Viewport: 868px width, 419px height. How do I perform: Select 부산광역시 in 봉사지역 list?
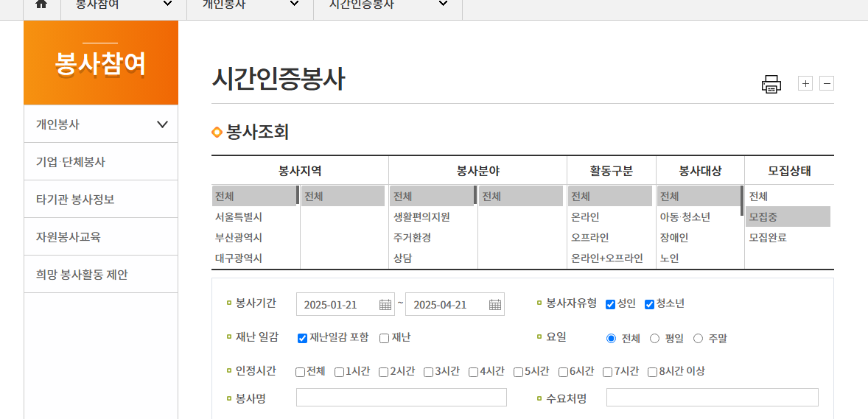coord(254,237)
